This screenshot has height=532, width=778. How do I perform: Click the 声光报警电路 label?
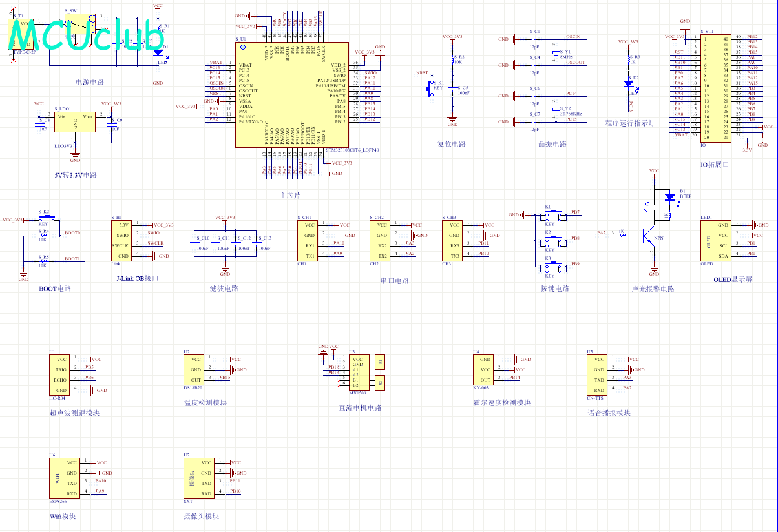(x=653, y=289)
